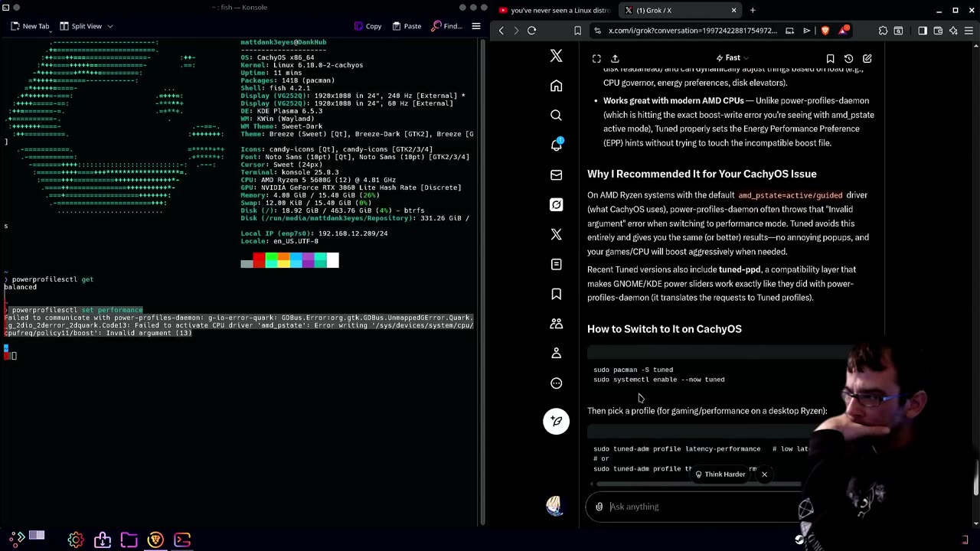Bookmark this page in the browser toolbar
The width and height of the screenshot is (980, 551).
(577, 31)
